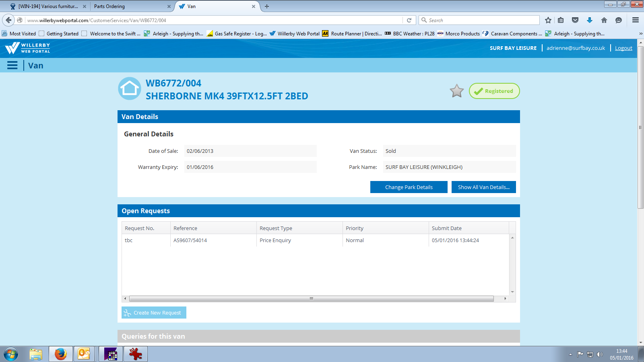Open the Windows Start menu

pyautogui.click(x=11, y=354)
